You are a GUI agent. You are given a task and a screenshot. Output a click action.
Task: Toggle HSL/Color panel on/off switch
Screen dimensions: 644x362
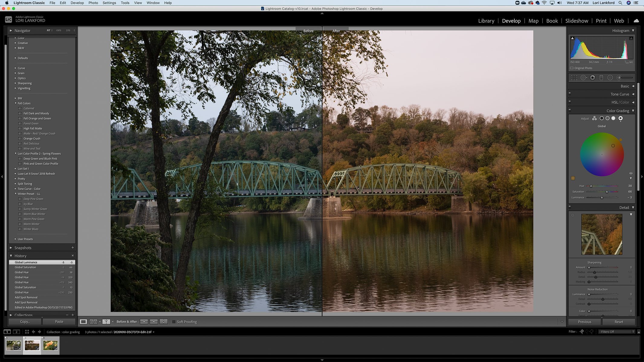pos(570,101)
